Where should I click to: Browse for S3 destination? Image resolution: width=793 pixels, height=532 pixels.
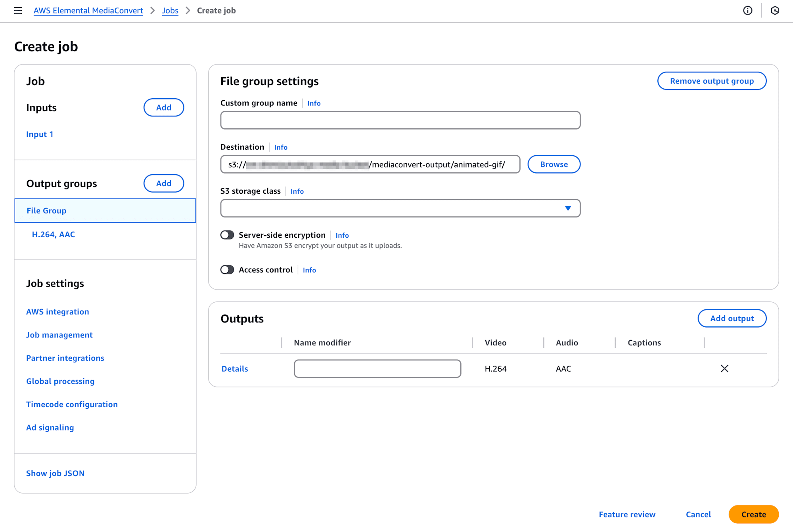[x=554, y=164]
